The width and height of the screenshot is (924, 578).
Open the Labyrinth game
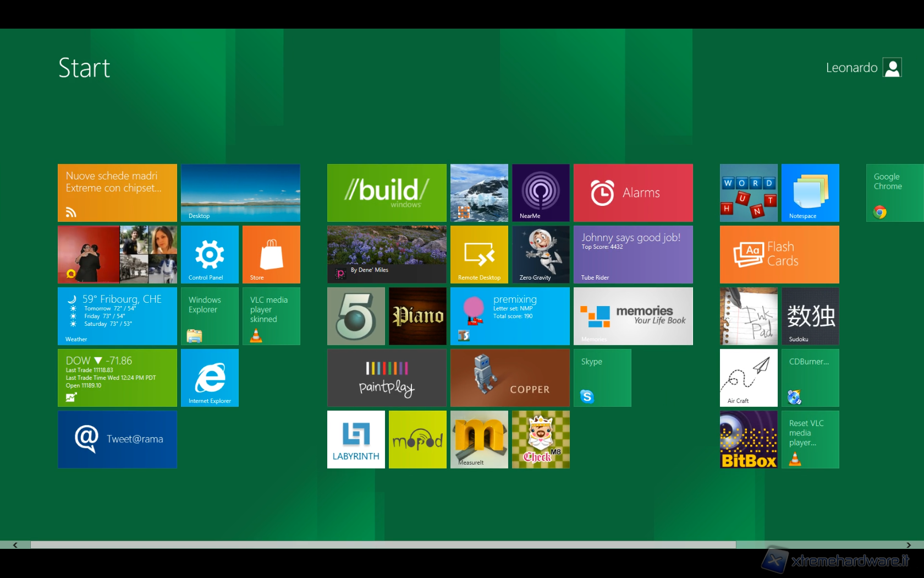click(x=355, y=439)
